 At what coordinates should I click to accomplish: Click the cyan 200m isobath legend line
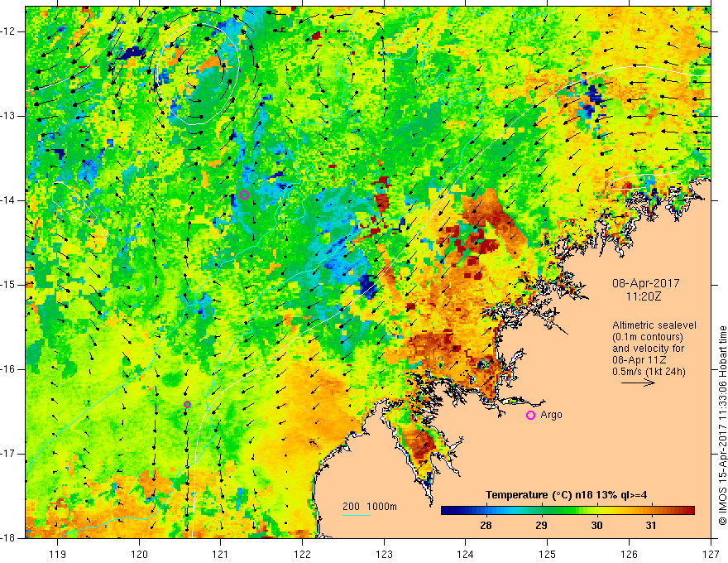357,515
